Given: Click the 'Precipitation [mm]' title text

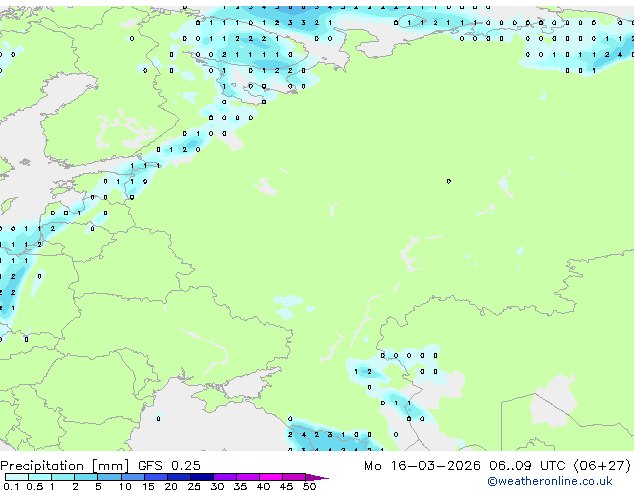Looking at the screenshot, I should (65, 466).
